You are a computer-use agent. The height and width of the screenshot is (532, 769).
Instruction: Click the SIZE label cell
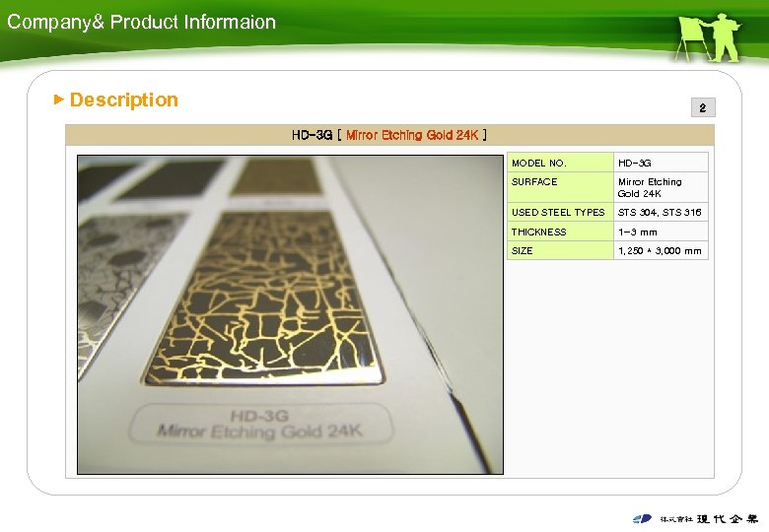tap(560, 250)
